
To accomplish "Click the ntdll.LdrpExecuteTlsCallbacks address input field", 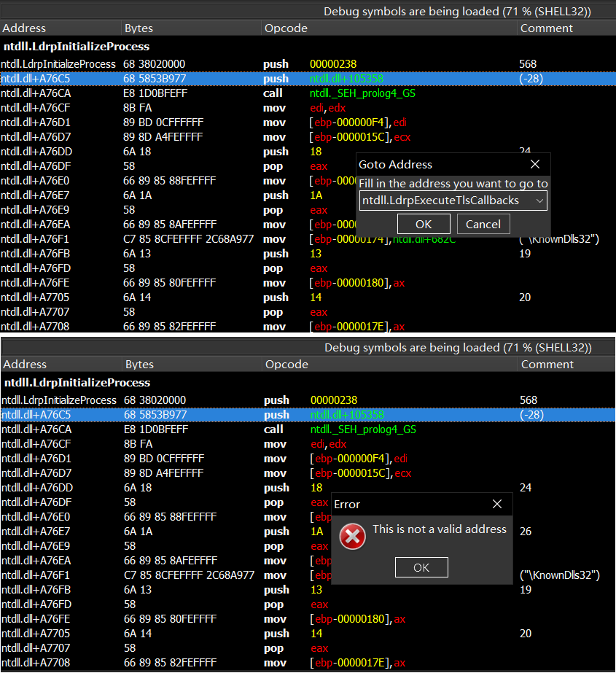I will click(x=445, y=201).
